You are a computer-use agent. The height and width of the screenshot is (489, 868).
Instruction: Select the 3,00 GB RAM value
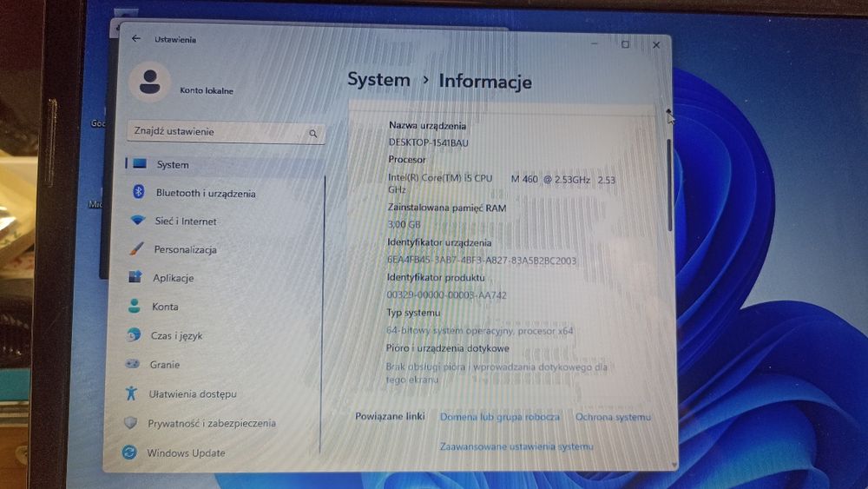click(x=404, y=224)
